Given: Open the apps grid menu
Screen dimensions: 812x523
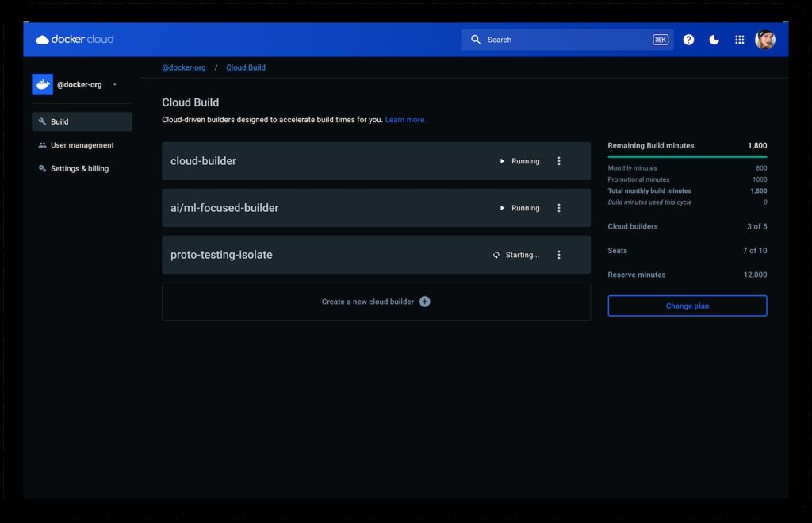Looking at the screenshot, I should (740, 40).
